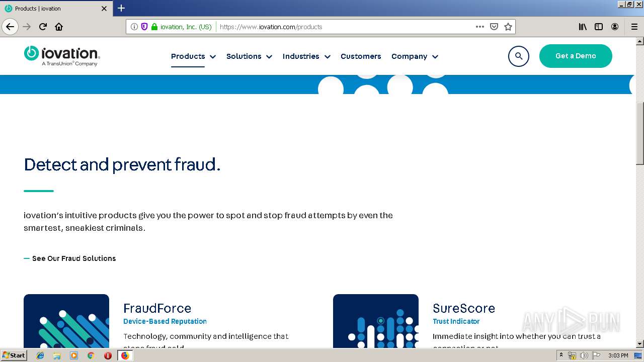
Task: Expand the Company dropdown chevron
Action: click(435, 57)
